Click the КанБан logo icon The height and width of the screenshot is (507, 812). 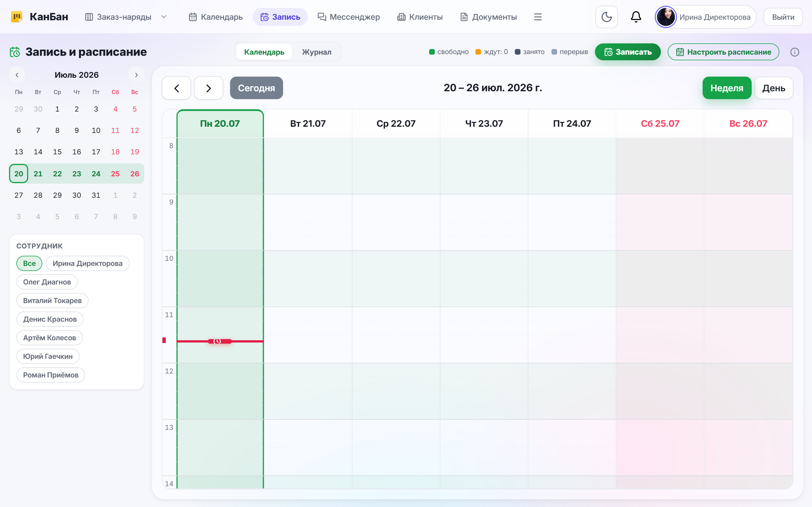(x=17, y=17)
